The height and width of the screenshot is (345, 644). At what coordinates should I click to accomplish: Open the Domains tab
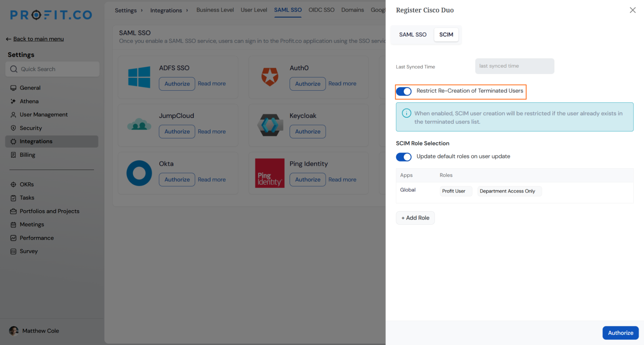352,10
